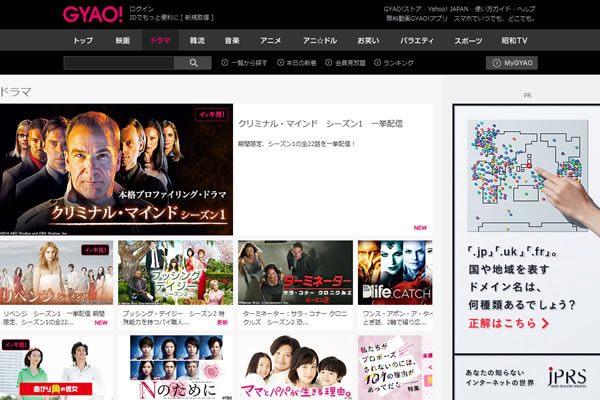Open 使い方ガイド link
600x400 pixels.
(x=492, y=9)
